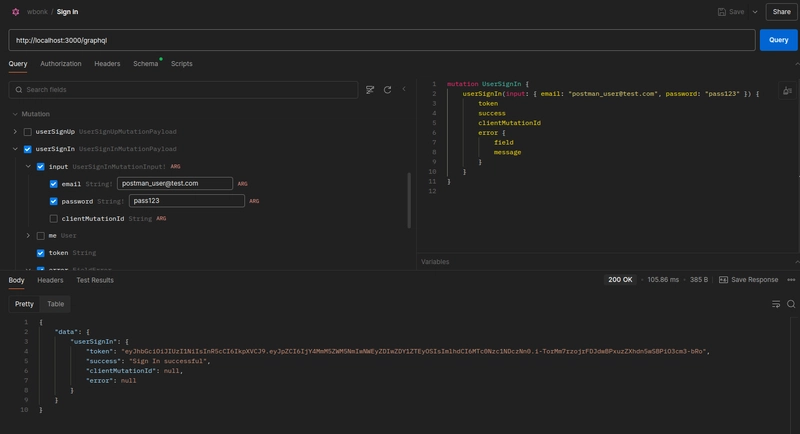The image size is (800, 434).
Task: Click the password value field
Action: (187, 201)
